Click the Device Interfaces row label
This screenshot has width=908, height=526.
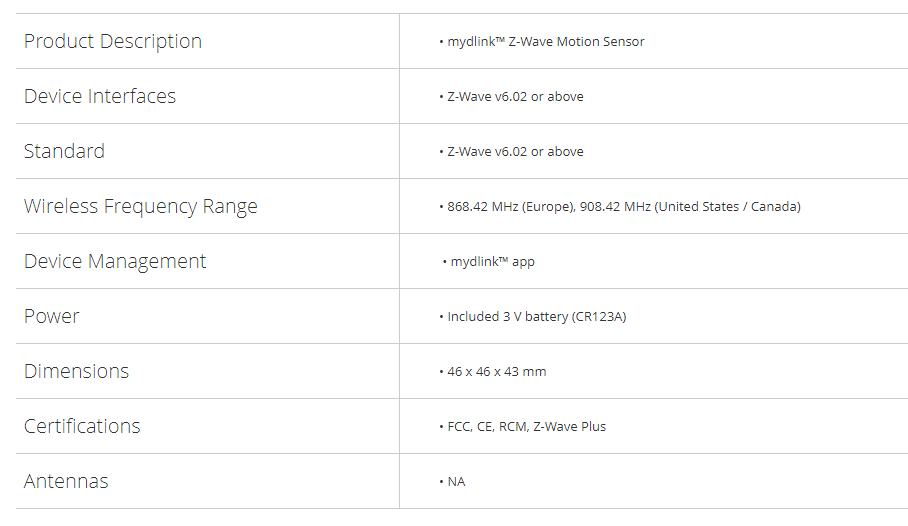(100, 96)
